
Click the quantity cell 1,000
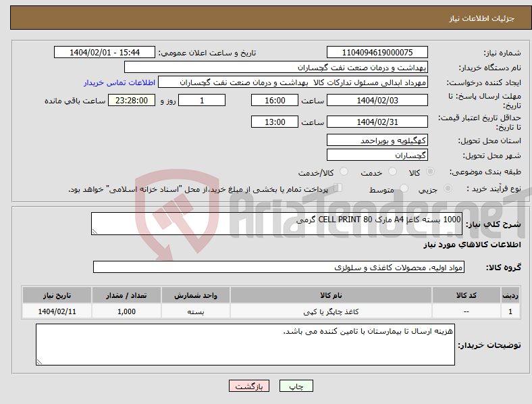[126, 311]
